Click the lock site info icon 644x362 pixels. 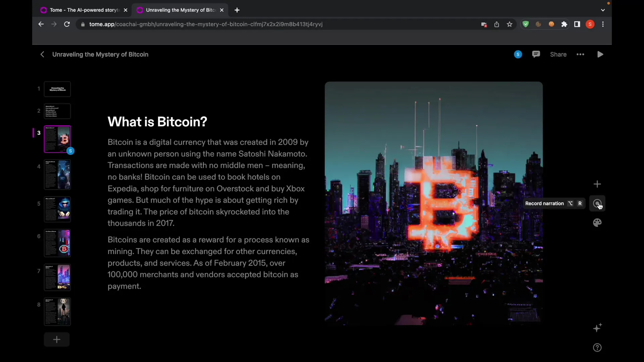[x=83, y=24]
